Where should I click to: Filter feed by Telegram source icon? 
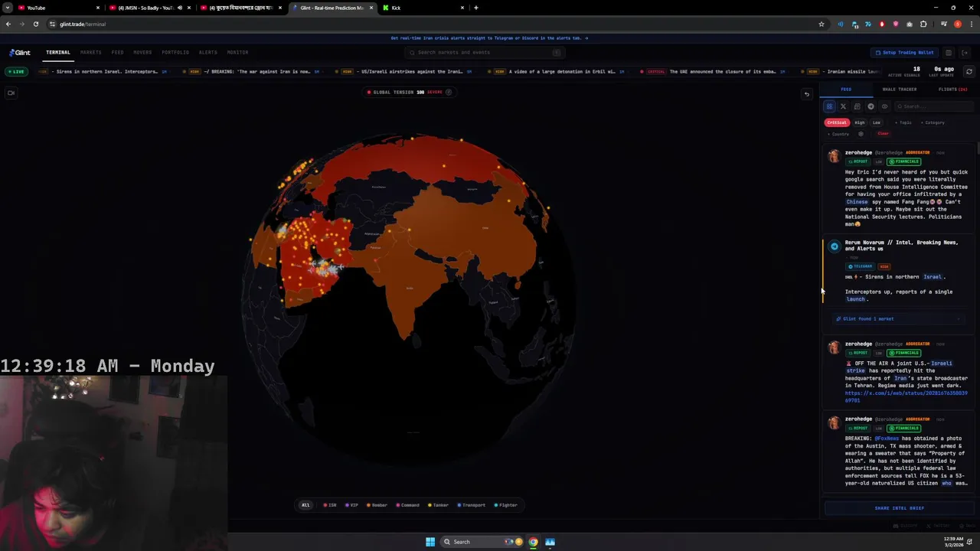(871, 106)
